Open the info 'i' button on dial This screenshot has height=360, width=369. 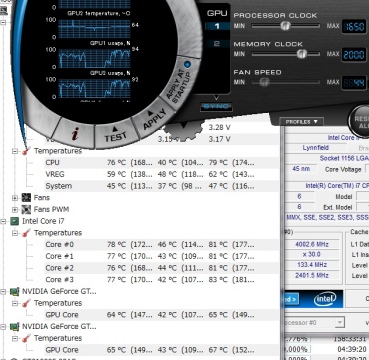[x=75, y=134]
